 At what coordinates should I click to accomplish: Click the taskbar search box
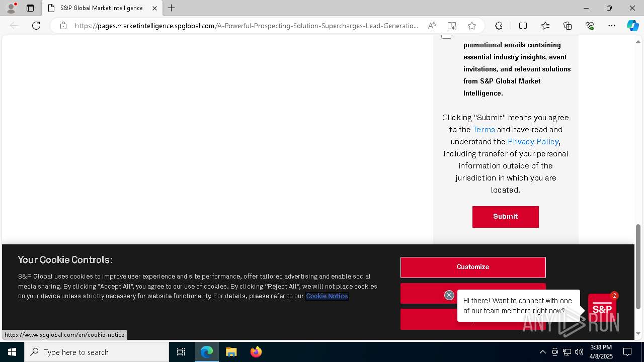97,352
